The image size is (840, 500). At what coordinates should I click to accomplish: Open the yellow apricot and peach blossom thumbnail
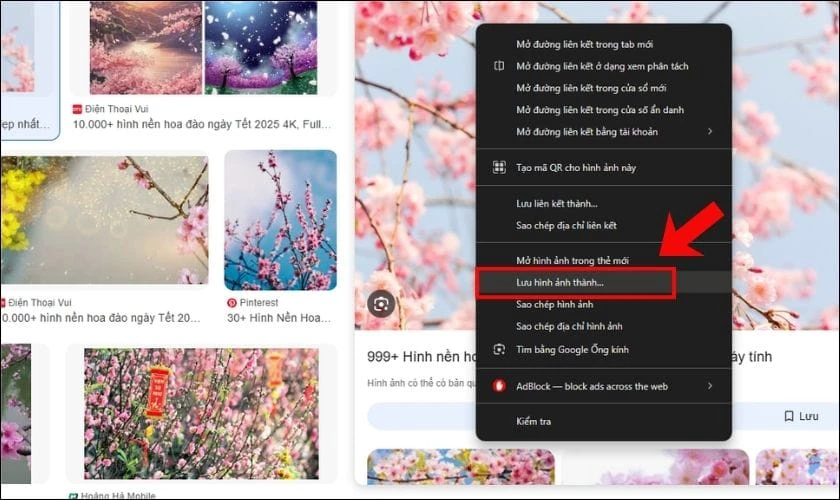(104, 220)
